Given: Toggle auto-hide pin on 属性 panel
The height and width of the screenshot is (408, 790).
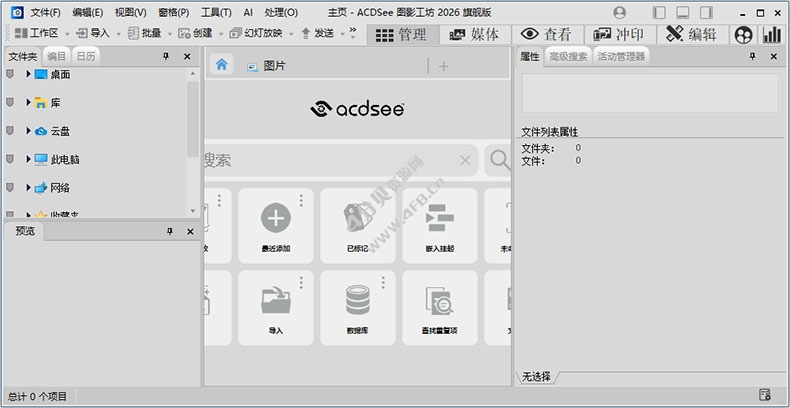Looking at the screenshot, I should (753, 57).
